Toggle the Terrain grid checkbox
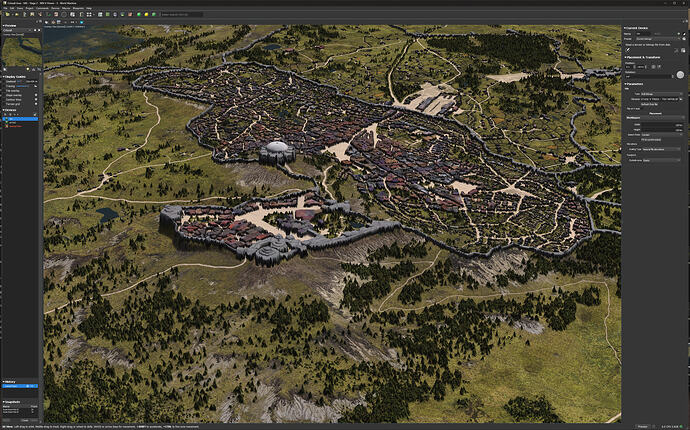The height and width of the screenshot is (430, 690). [x=36, y=104]
